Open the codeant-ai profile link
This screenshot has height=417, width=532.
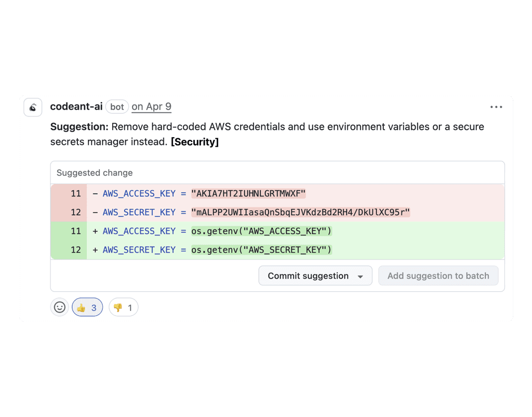(76, 107)
